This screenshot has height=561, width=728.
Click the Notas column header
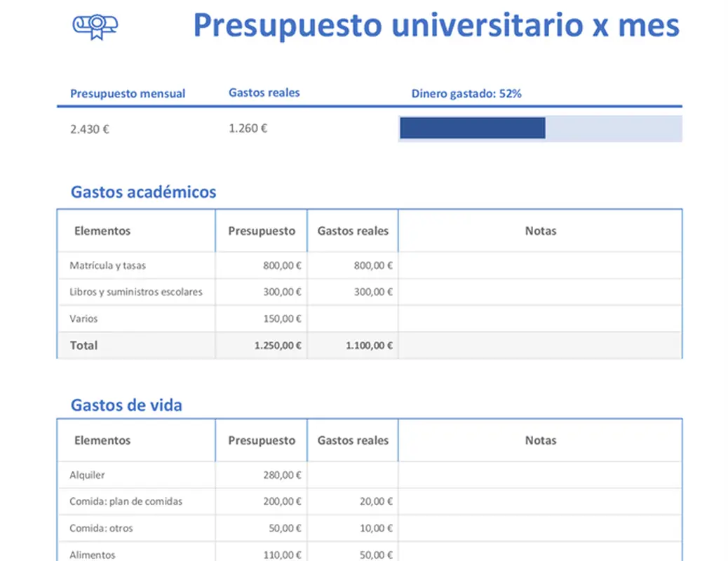tap(540, 231)
